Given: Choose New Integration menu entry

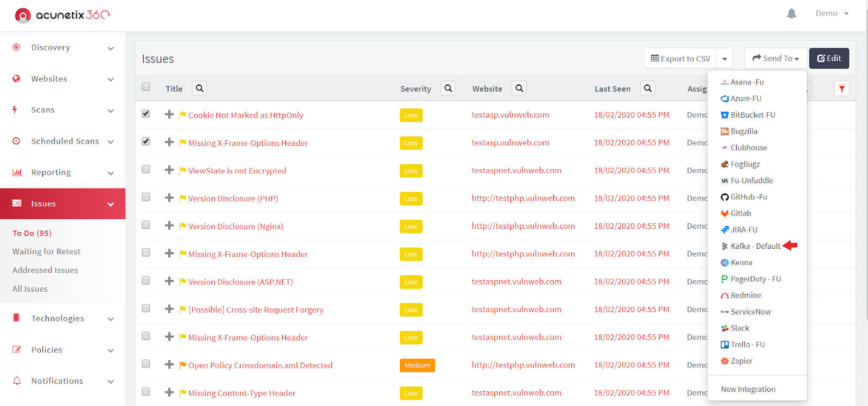Looking at the screenshot, I should (x=748, y=389).
